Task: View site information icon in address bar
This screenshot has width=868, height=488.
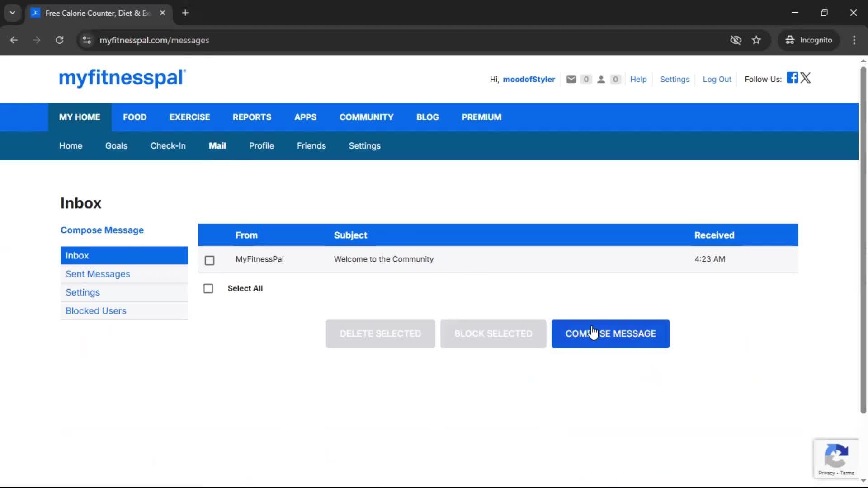Action: 87,40
